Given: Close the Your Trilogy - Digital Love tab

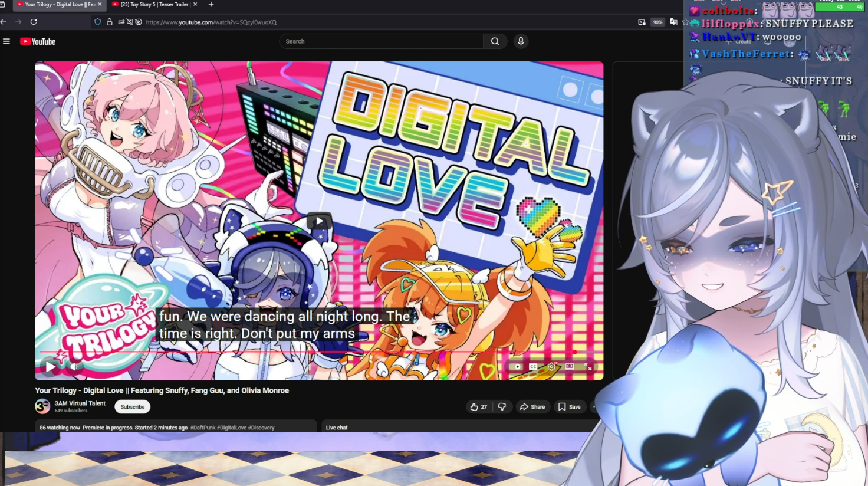Looking at the screenshot, I should (x=100, y=4).
